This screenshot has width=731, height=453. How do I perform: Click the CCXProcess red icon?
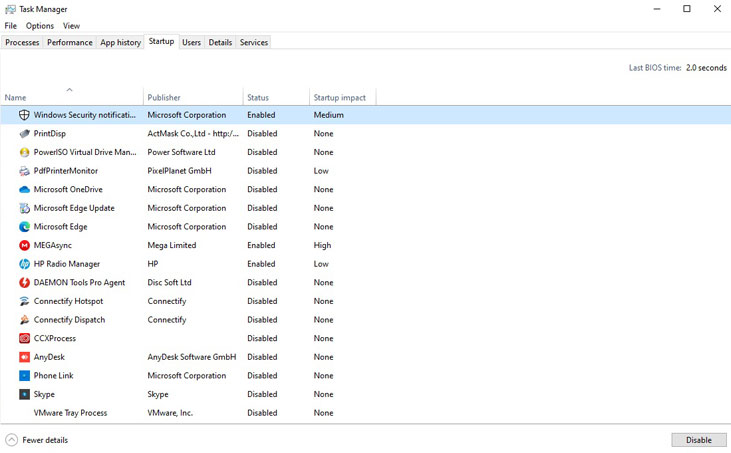(x=24, y=339)
